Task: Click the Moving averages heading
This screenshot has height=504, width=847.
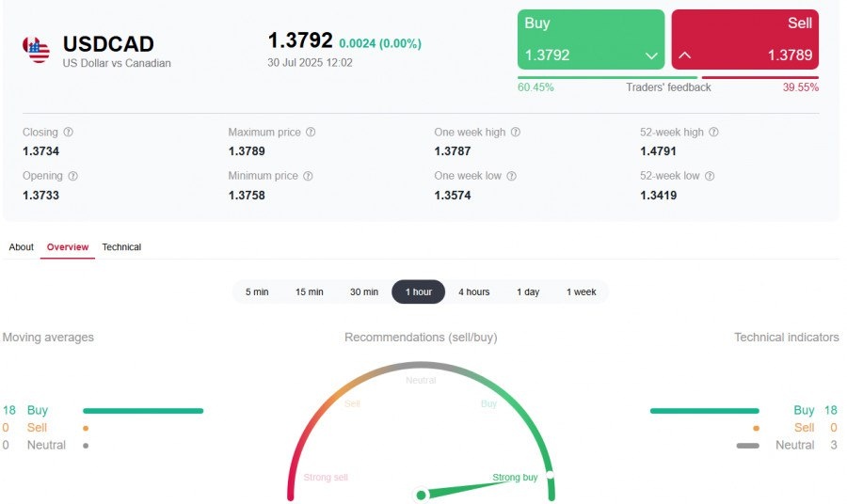Action: coord(48,338)
